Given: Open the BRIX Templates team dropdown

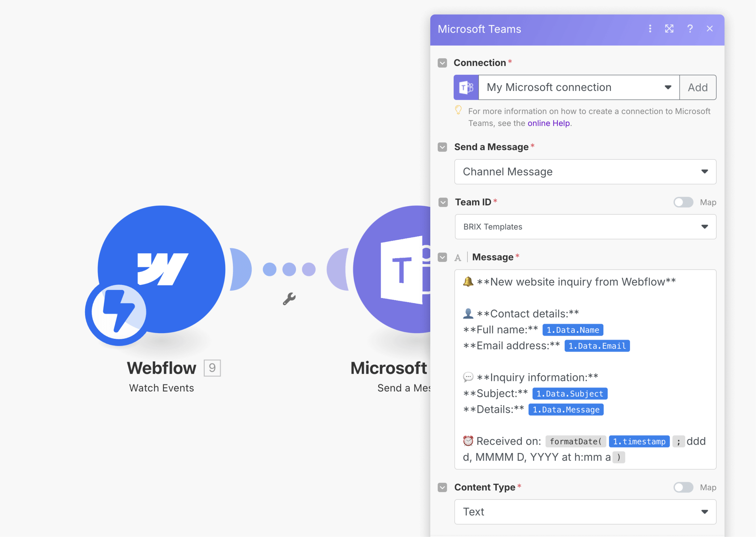Looking at the screenshot, I should [x=585, y=227].
